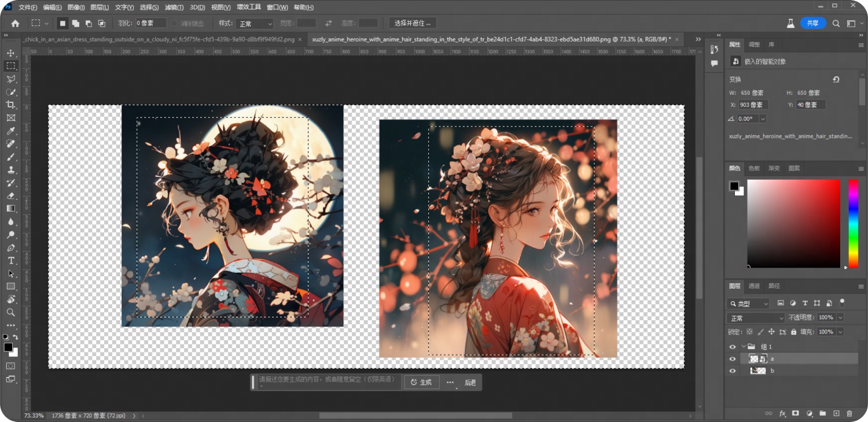The height and width of the screenshot is (422, 868).
Task: Create a new layer with plus icon
Action: pos(836,413)
